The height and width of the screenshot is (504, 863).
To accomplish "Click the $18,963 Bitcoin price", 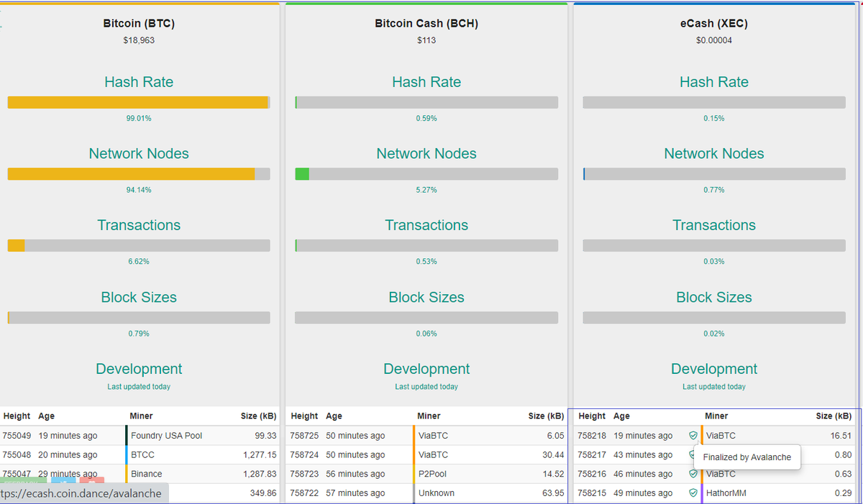I will 139,40.
